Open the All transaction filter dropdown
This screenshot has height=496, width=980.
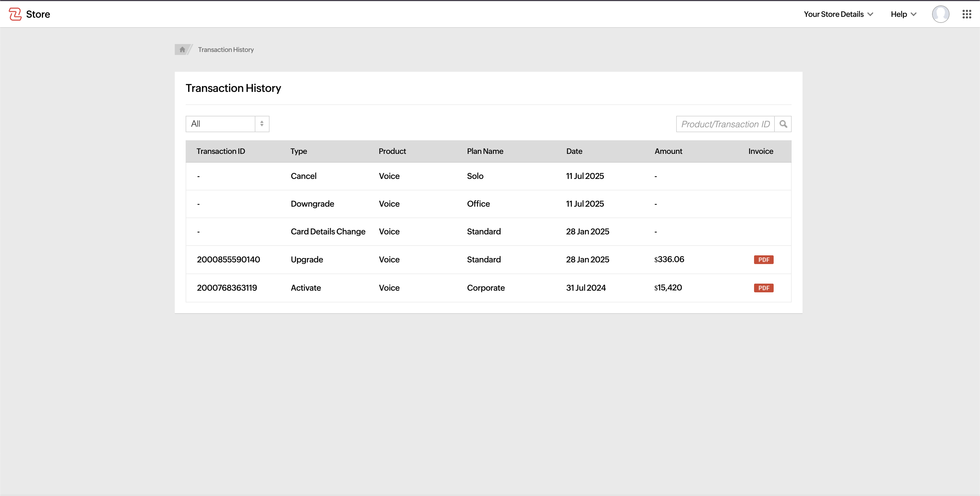click(221, 124)
